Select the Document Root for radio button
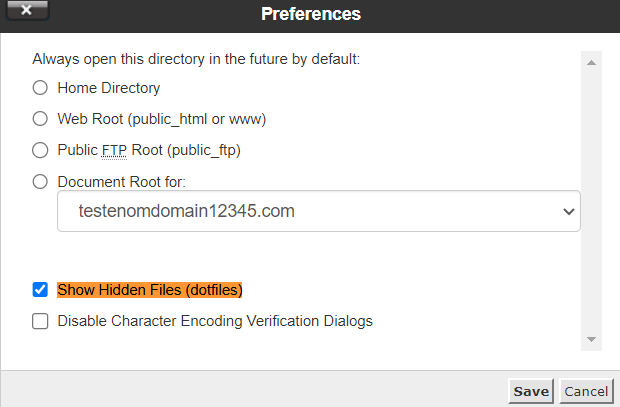 (x=40, y=182)
